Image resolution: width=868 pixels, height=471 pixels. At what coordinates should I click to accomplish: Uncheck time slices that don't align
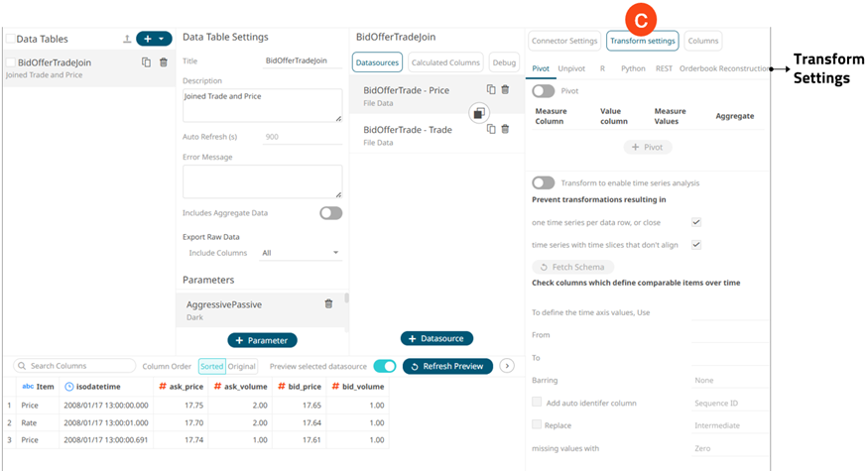coord(696,245)
